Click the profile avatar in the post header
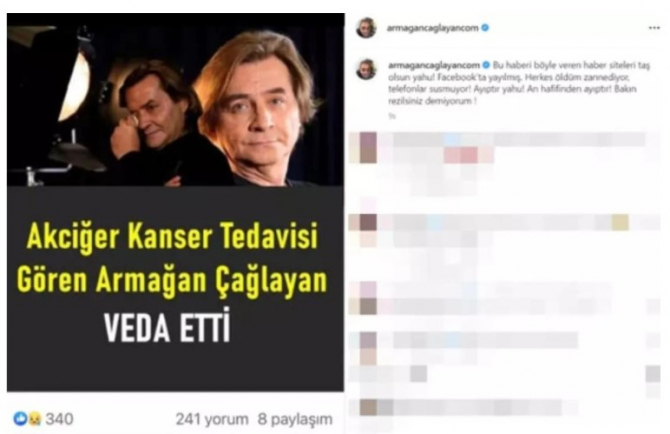Screen dimensions: 670x434 pyautogui.click(x=366, y=28)
